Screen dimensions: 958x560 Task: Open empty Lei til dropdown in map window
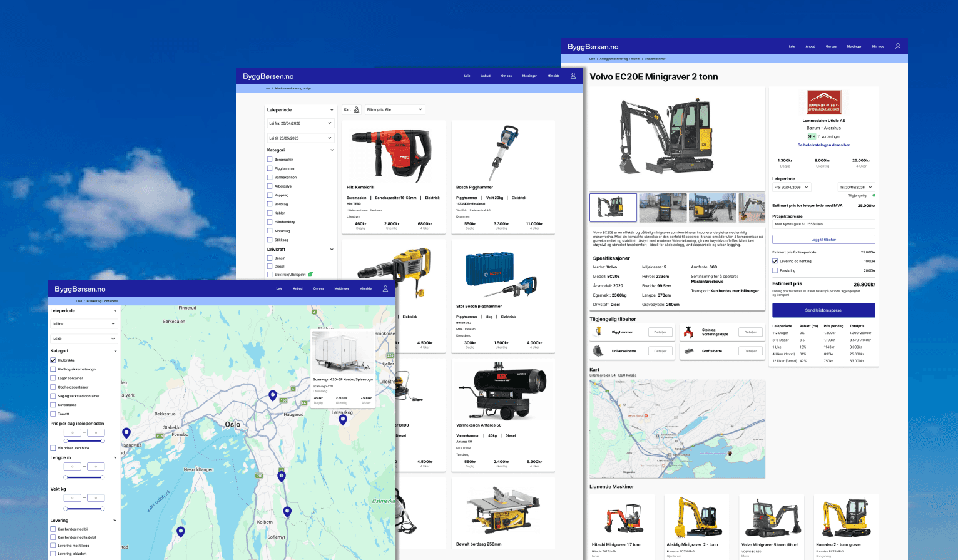pyautogui.click(x=83, y=339)
